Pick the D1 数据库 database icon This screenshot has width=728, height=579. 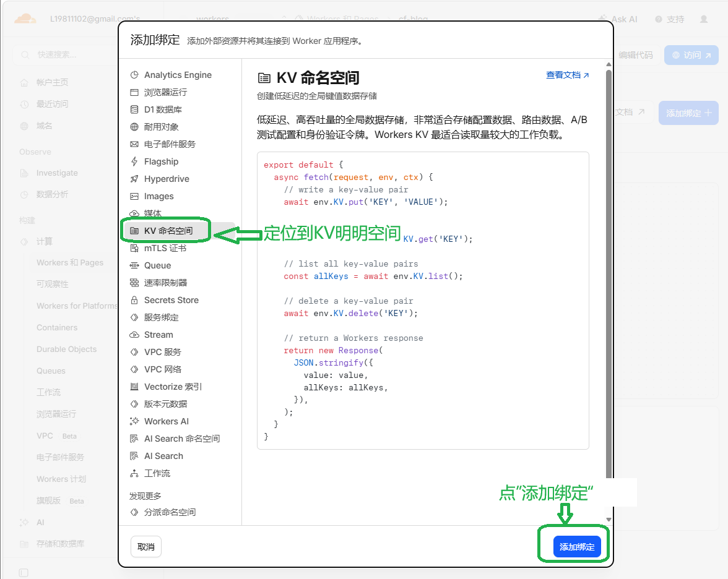[134, 109]
